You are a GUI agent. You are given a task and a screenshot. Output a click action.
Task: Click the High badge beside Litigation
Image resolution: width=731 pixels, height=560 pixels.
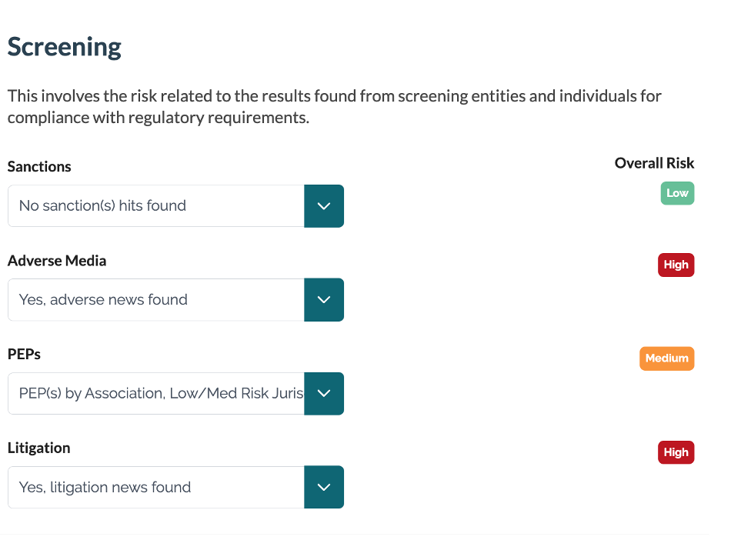[x=676, y=452]
